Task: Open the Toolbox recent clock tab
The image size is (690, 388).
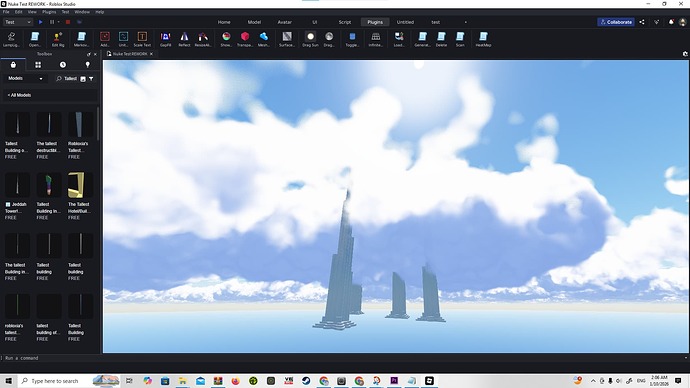Action: (63, 65)
